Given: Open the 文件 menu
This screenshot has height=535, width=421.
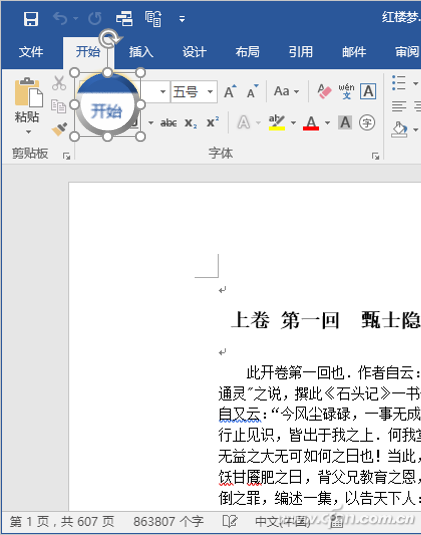Looking at the screenshot, I should pos(31,52).
